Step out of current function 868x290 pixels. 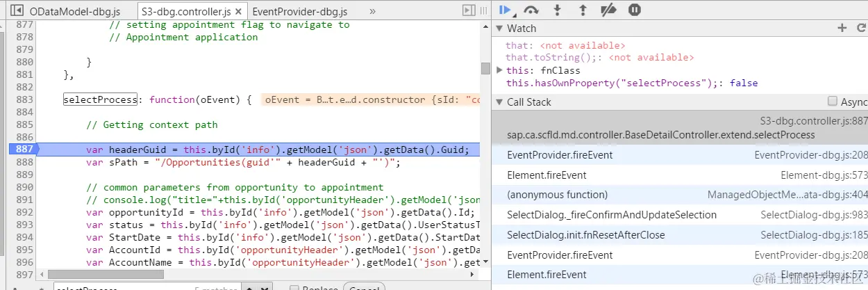click(x=583, y=10)
